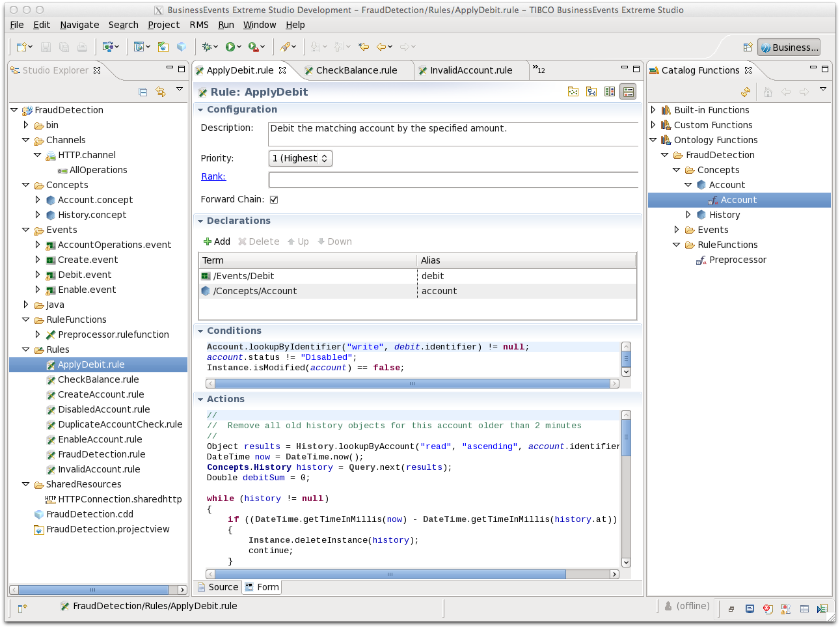Close the Catalog Functions view tab
This screenshot has height=628, width=840.
(748, 70)
